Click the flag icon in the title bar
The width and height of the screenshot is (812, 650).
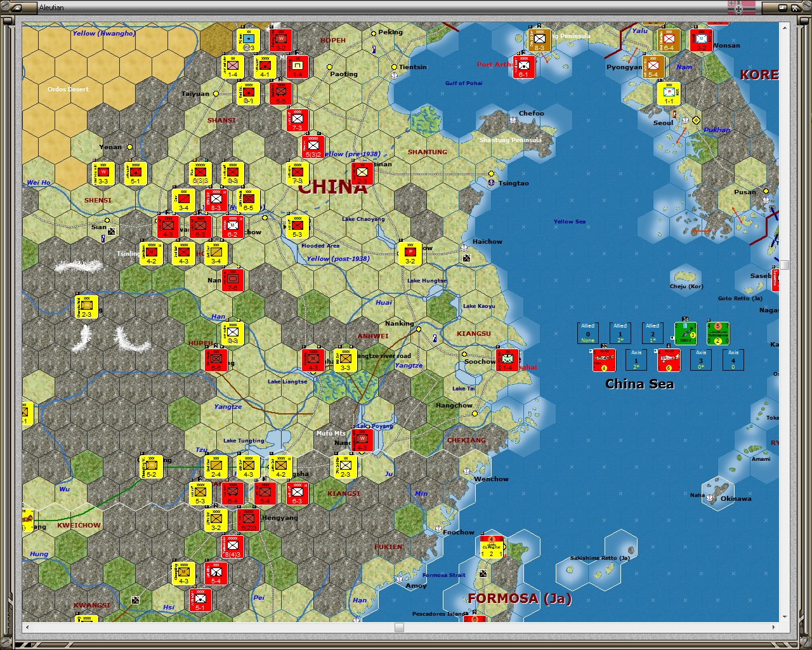click(741, 7)
